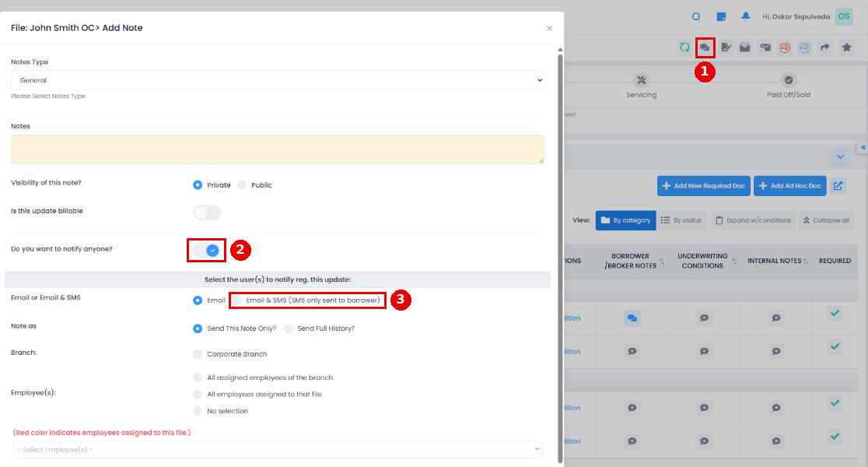Click the dialog's vertical scrollbar
The image size is (868, 467).
pyautogui.click(x=560, y=258)
